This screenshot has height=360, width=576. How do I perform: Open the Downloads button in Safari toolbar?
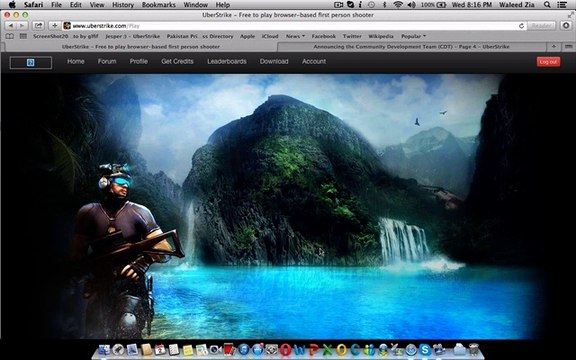point(566,26)
